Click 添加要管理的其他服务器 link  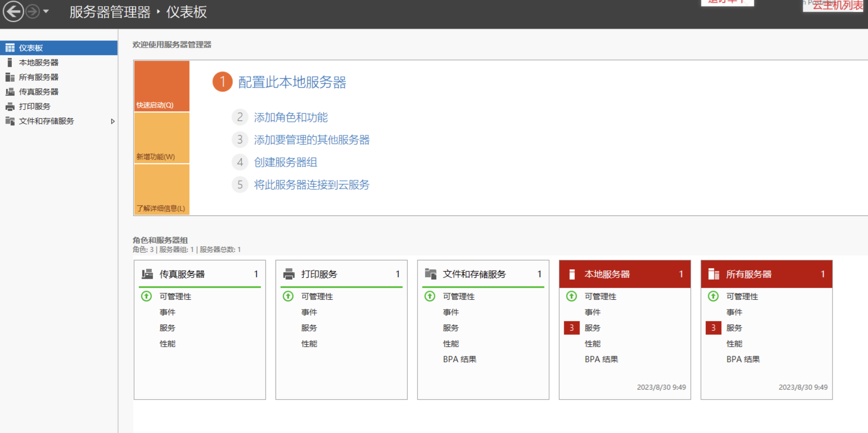311,140
